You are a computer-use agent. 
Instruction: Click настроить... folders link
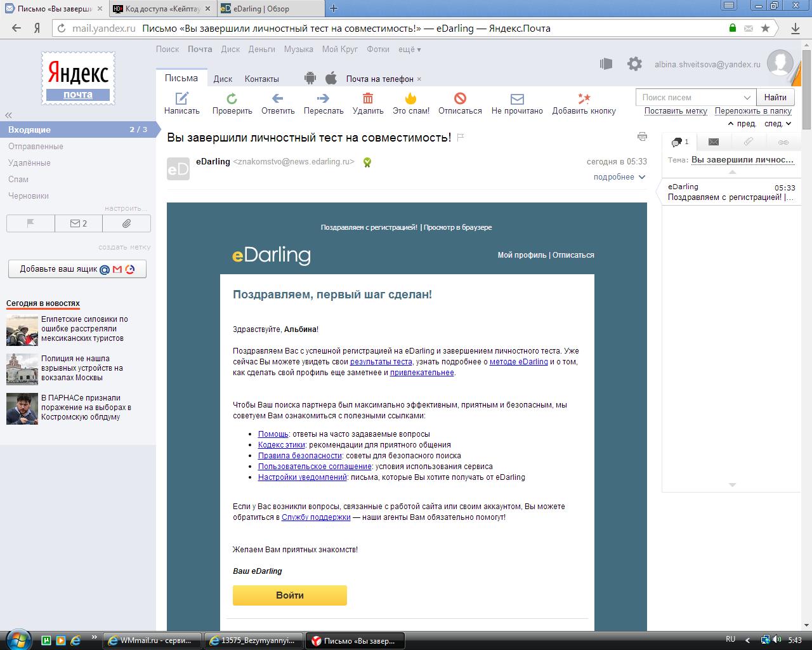coord(126,208)
